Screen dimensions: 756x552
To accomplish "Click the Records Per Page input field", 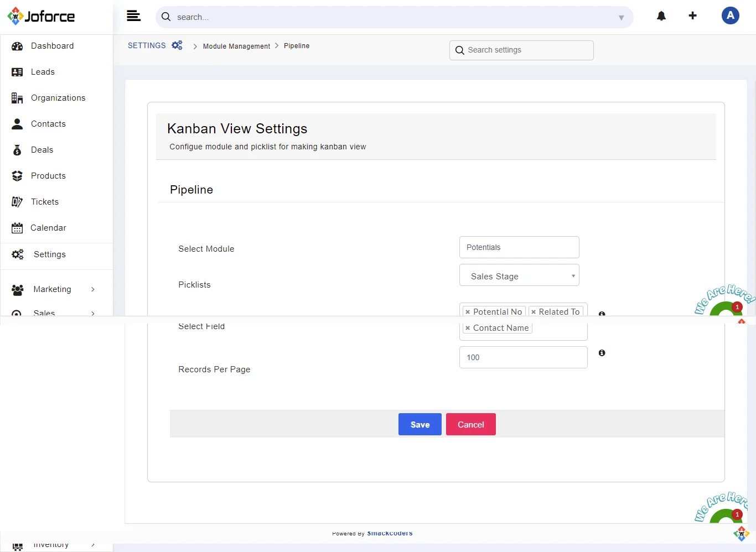I will click(522, 357).
